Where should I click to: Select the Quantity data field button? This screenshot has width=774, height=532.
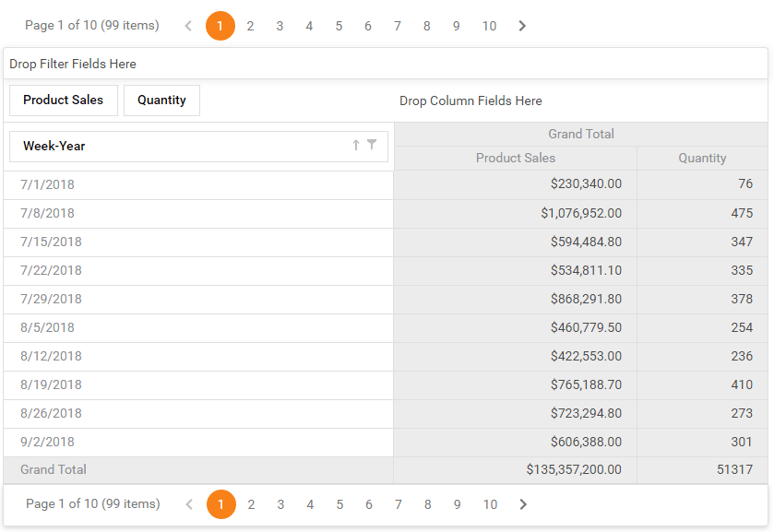point(161,100)
